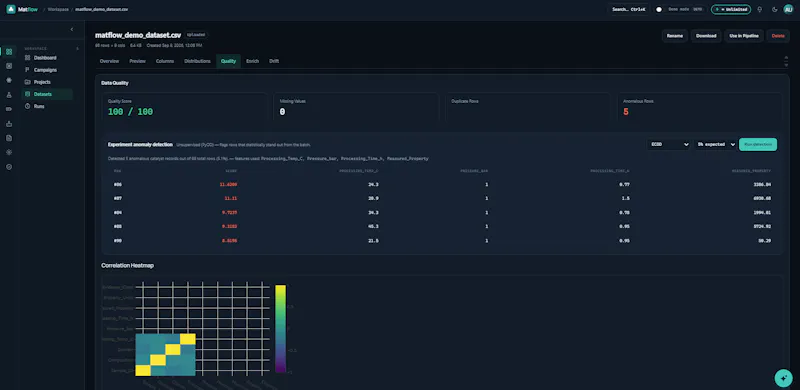Open the Search Ctrl+K field

629,9
